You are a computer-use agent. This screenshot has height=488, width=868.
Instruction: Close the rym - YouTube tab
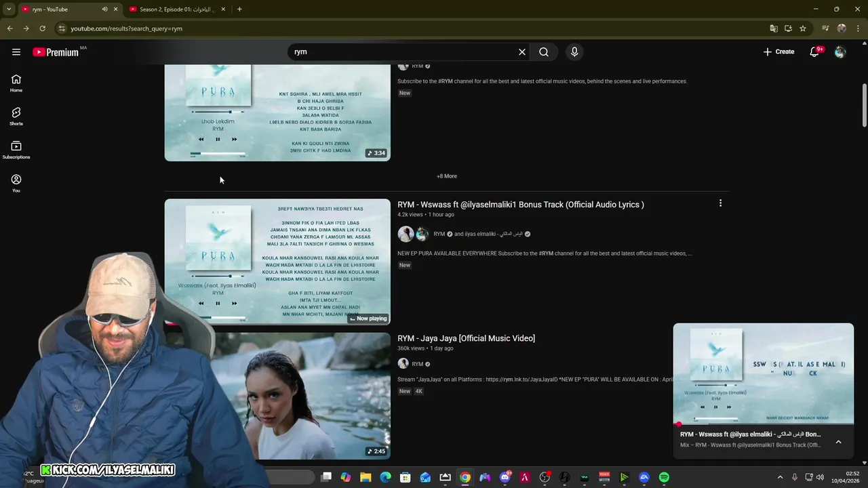[x=115, y=9]
